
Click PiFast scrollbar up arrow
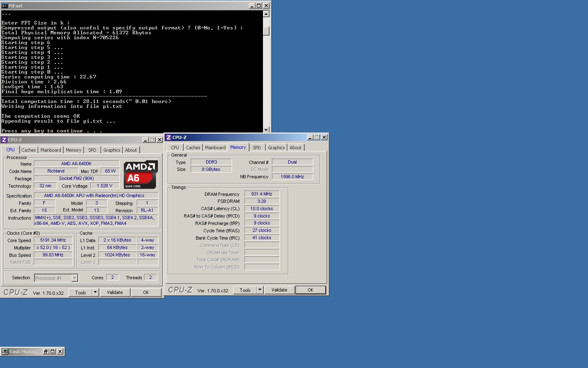266,14
